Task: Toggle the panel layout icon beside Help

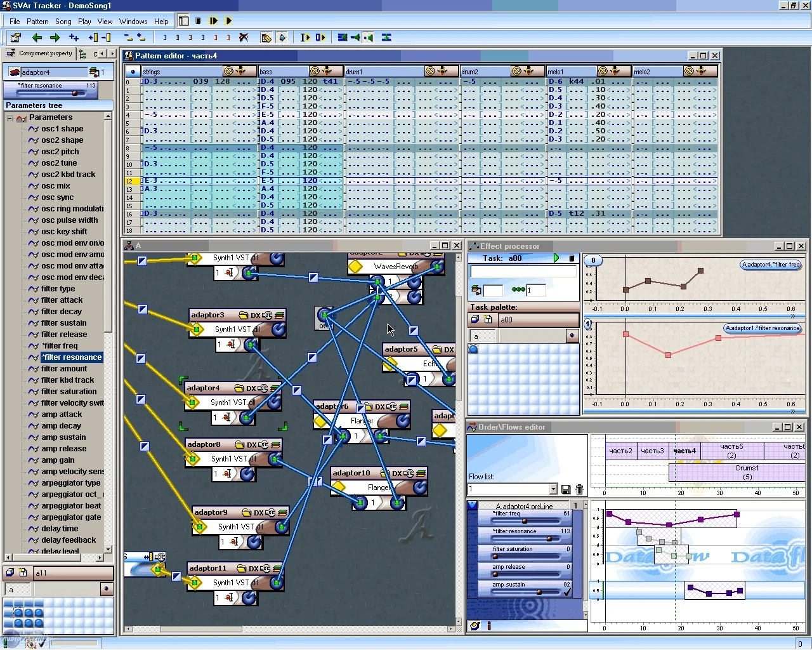Action: (183, 21)
